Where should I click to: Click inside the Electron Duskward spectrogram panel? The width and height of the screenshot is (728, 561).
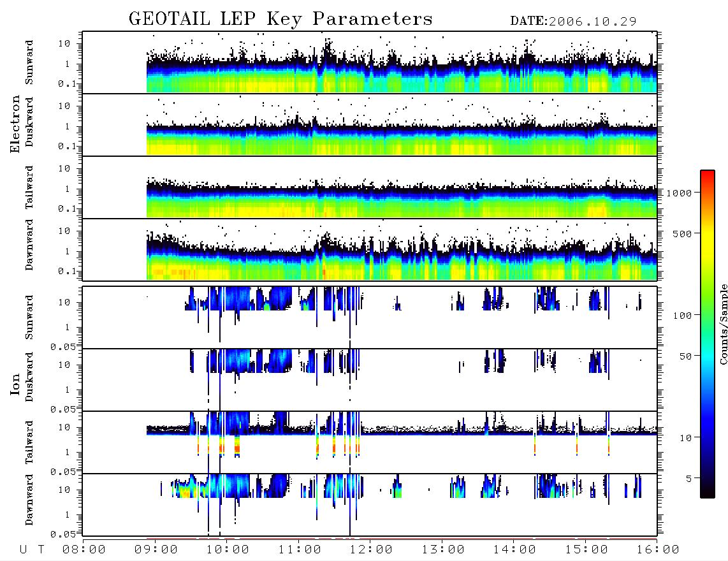pos(370,124)
